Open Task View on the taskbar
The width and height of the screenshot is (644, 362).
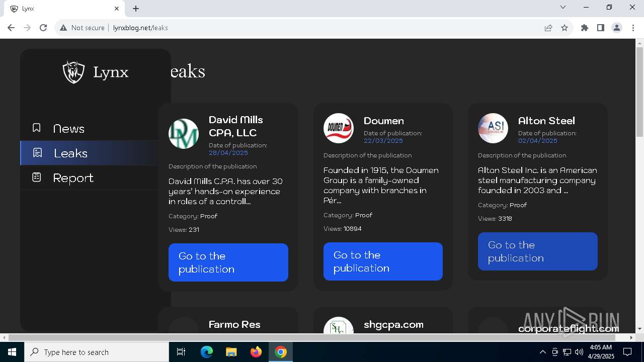[181, 352]
